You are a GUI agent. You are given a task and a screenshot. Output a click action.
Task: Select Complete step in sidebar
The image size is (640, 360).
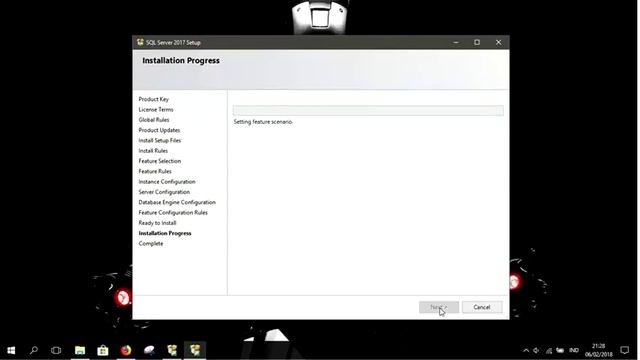click(x=151, y=243)
